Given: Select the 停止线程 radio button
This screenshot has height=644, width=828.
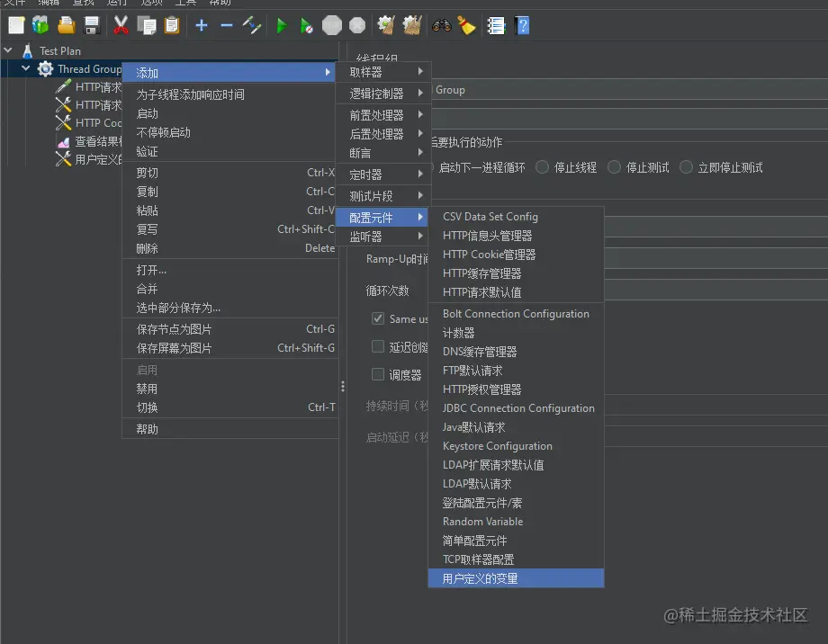Looking at the screenshot, I should [543, 167].
